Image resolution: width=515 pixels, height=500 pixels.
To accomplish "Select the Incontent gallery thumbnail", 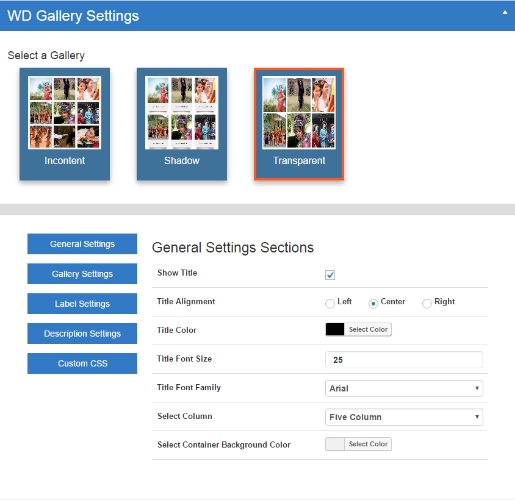I will (x=65, y=124).
